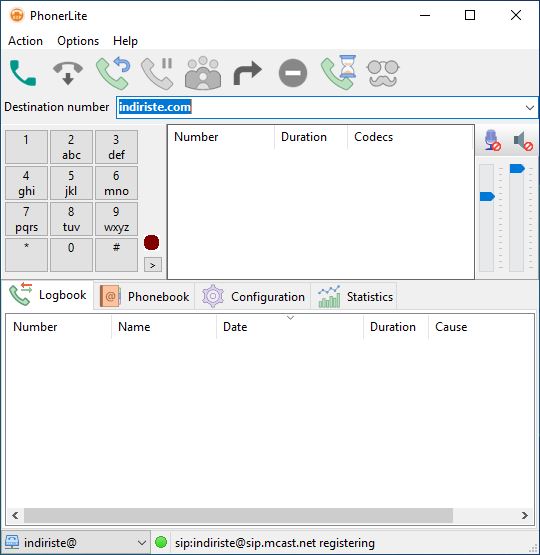This screenshot has width=540, height=555.
Task: Open the Options menu
Action: click(78, 41)
